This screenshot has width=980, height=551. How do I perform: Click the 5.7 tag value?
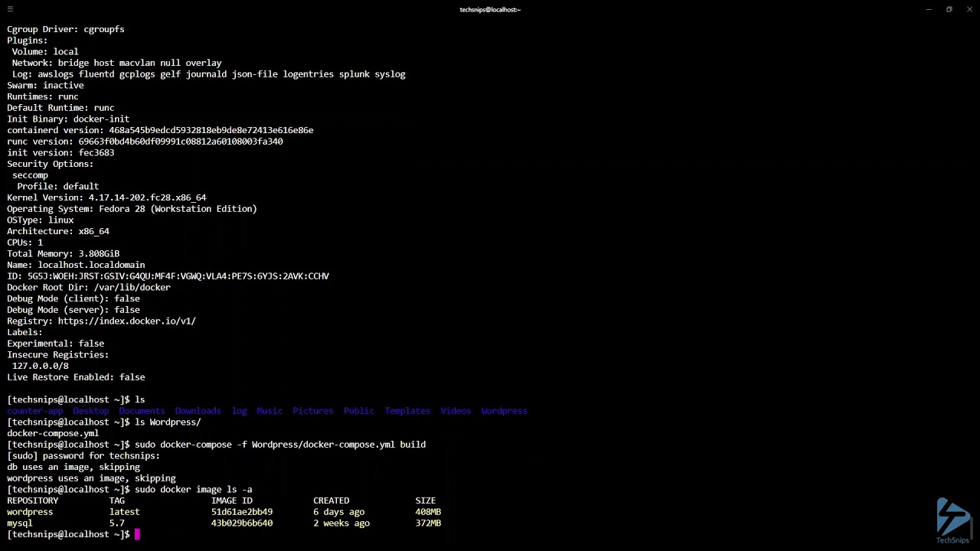click(116, 523)
